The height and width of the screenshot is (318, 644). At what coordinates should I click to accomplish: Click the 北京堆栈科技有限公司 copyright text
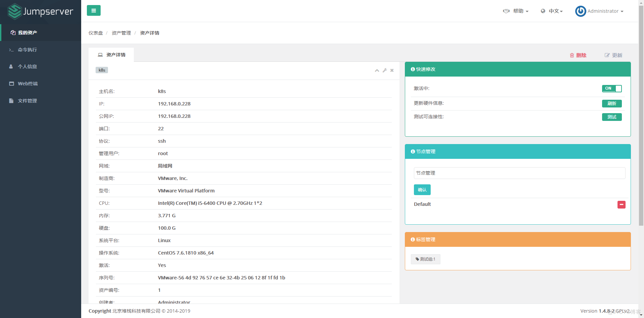click(136, 311)
